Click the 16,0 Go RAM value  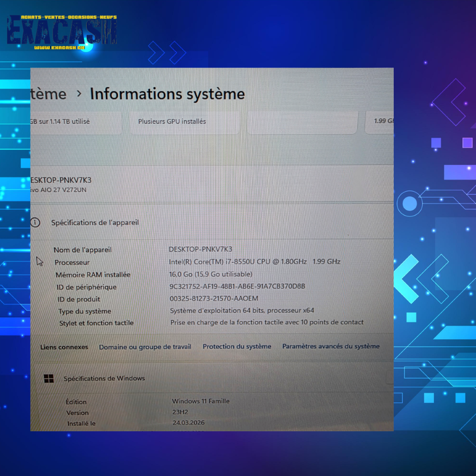(211, 274)
